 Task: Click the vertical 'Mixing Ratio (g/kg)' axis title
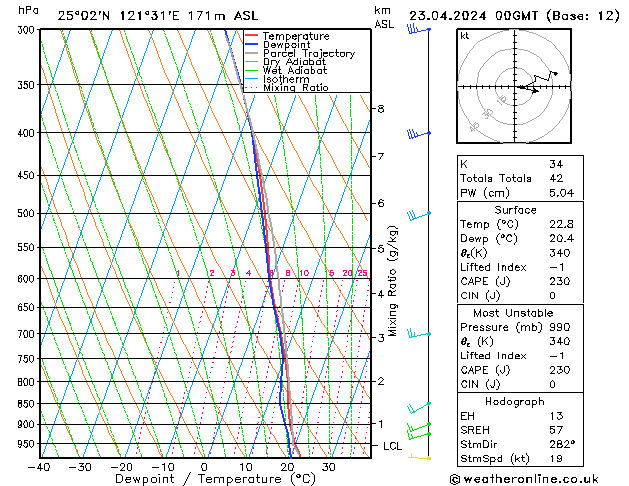coord(392,281)
